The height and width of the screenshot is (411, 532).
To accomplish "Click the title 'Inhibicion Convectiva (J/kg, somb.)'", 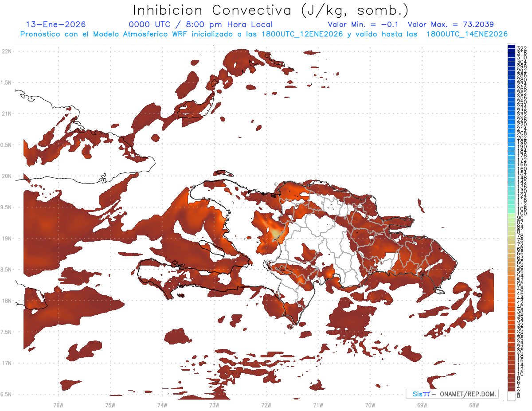I will [271, 10].
